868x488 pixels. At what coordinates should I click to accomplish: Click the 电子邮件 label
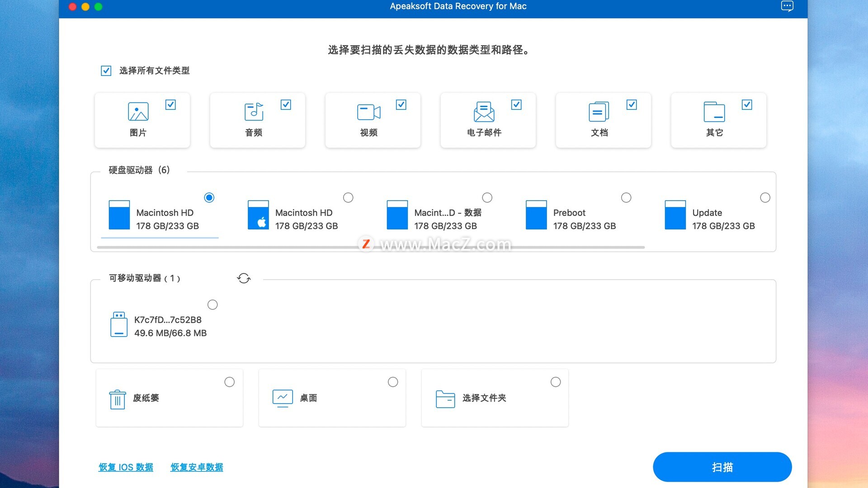(484, 133)
